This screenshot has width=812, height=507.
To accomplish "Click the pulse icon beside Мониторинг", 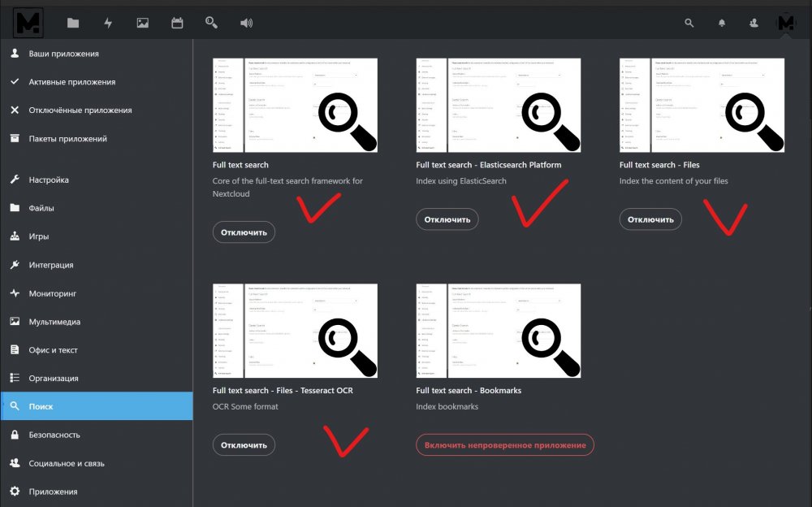I will click(15, 292).
